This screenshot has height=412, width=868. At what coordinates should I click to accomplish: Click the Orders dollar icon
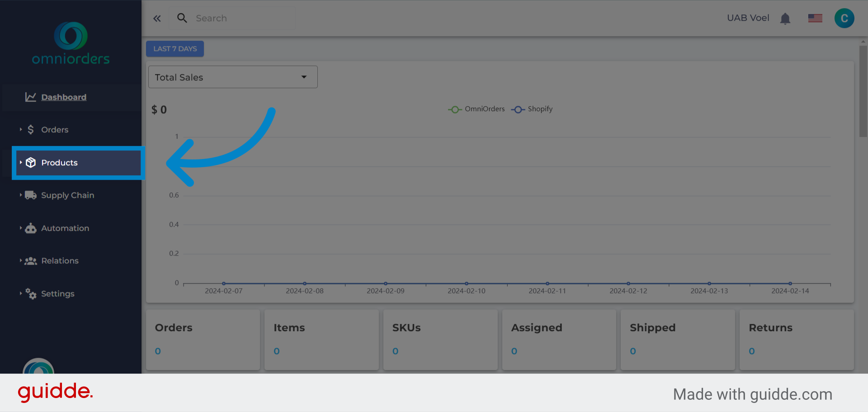[30, 130]
